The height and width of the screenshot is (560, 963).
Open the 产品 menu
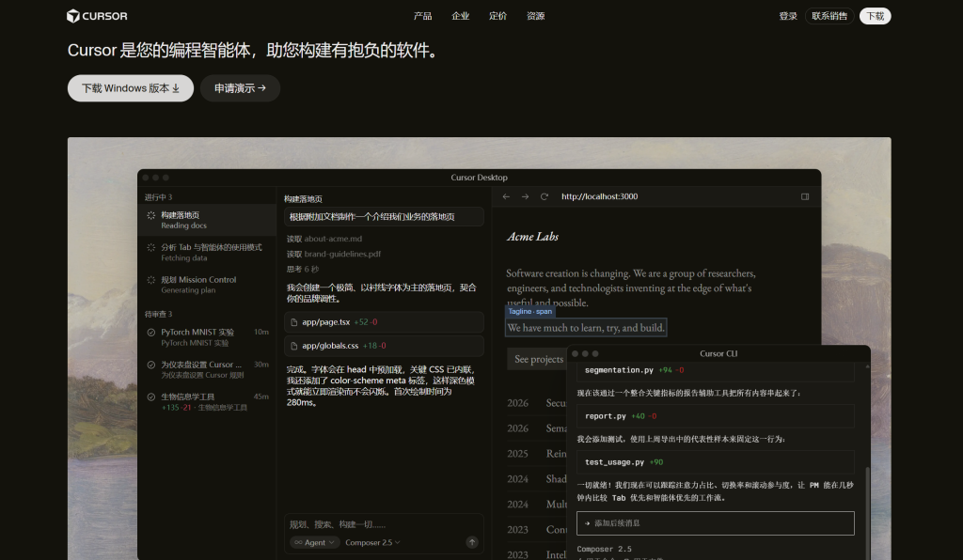pyautogui.click(x=422, y=16)
